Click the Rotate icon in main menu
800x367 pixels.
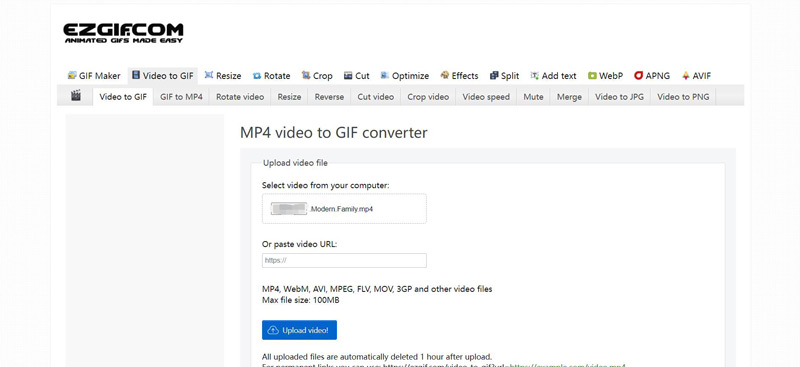(257, 76)
